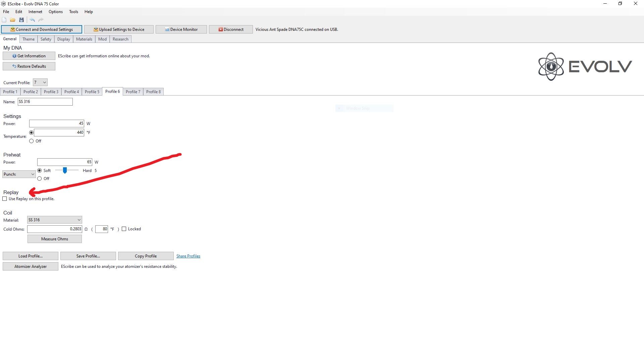This screenshot has height=352, width=644.
Task: Click Upload Settings to Device
Action: pos(119,30)
